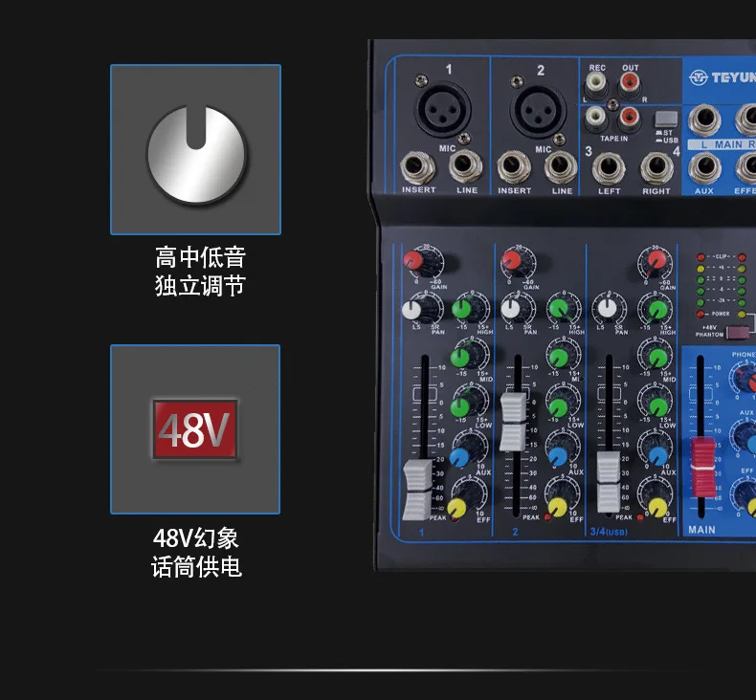This screenshot has height=700, width=756.
Task: Click channel 3/4 yellow EFF knob
Action: tap(657, 507)
